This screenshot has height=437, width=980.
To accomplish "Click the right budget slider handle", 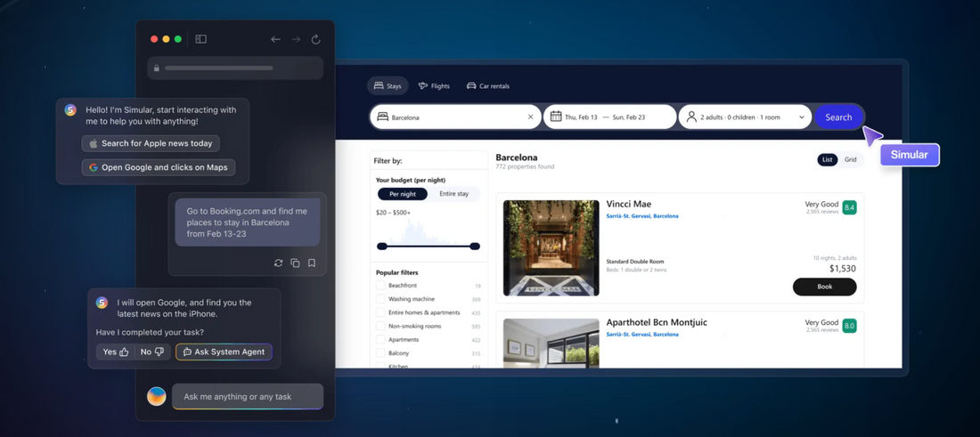I will point(475,247).
